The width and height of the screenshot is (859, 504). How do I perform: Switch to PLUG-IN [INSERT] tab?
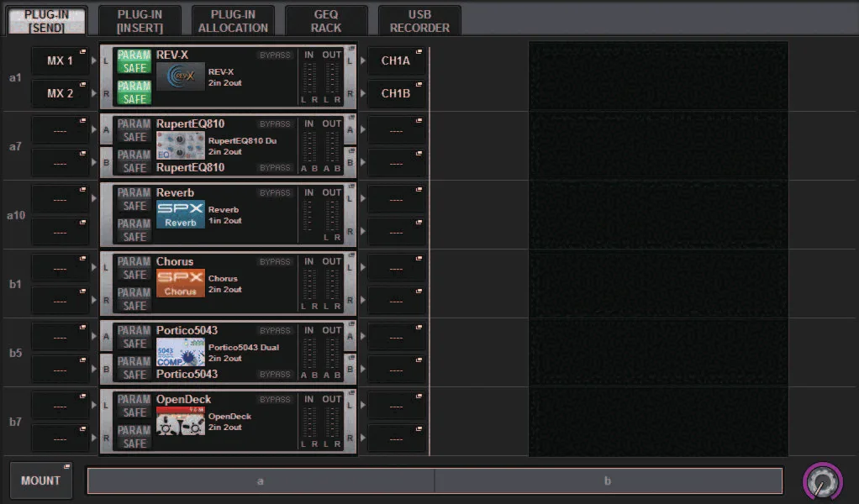point(140,21)
